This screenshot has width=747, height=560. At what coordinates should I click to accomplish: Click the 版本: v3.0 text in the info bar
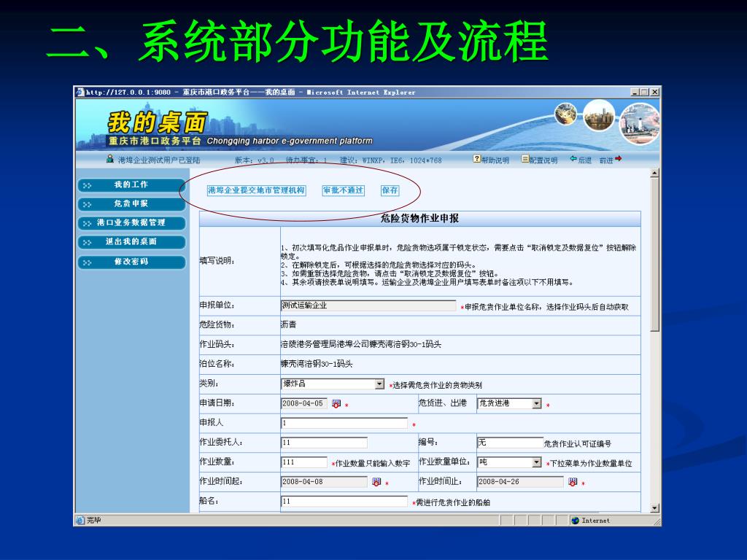[x=255, y=160]
